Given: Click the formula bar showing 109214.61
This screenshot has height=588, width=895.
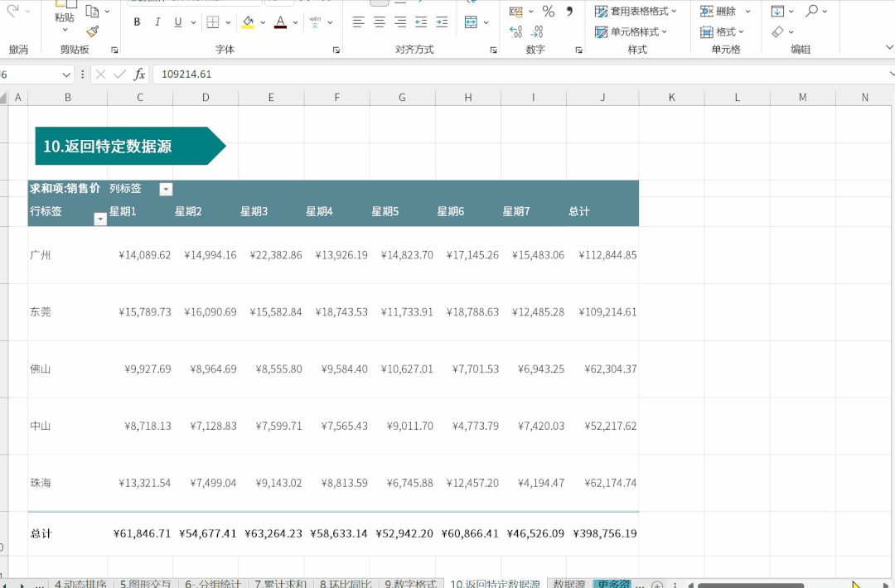Looking at the screenshot, I should [x=497, y=75].
